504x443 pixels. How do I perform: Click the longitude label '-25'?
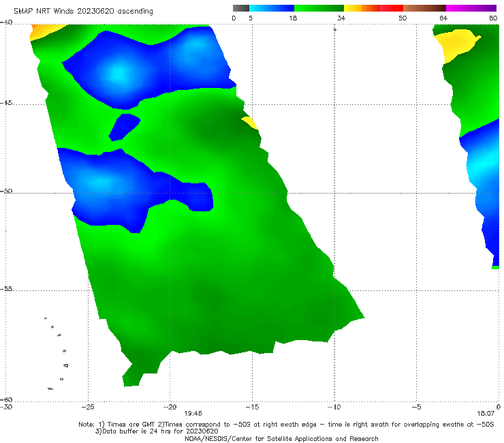click(x=88, y=407)
